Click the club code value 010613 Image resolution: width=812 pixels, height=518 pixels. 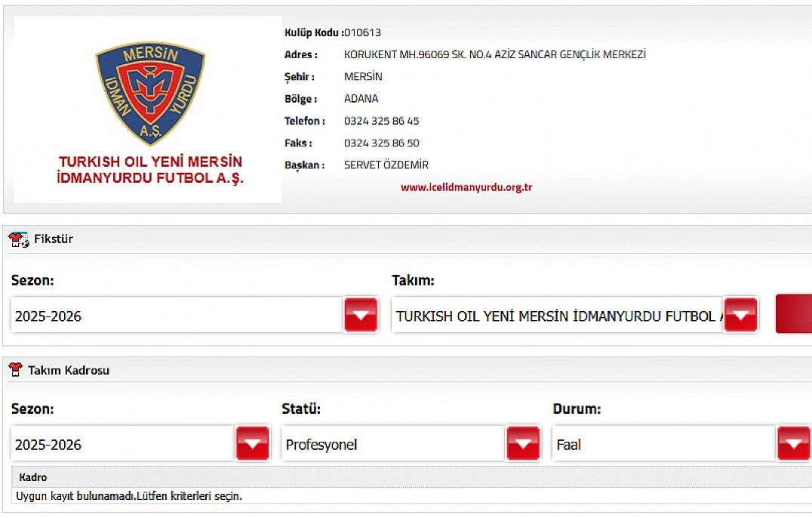(362, 32)
